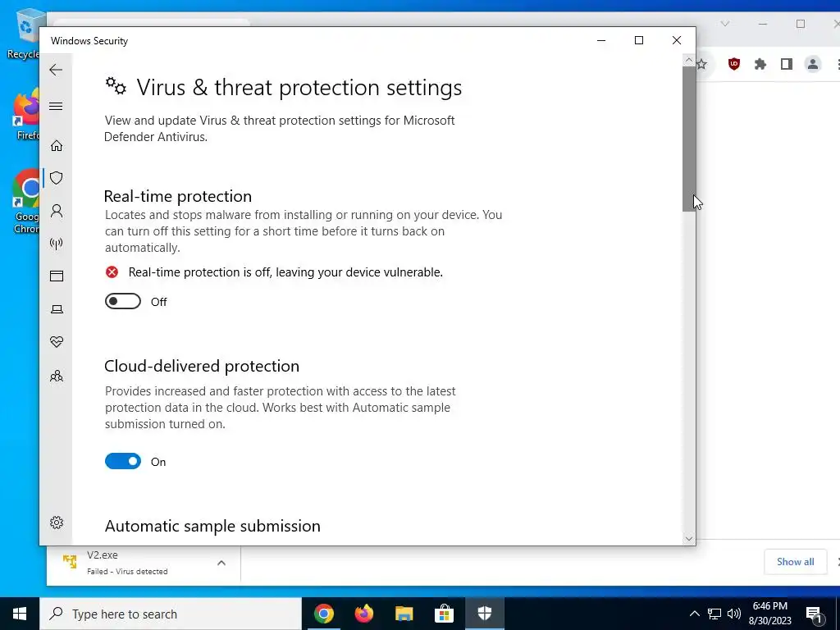Toggle the Chrome side panel icon
Screen dimensions: 840x630
pyautogui.click(x=787, y=64)
